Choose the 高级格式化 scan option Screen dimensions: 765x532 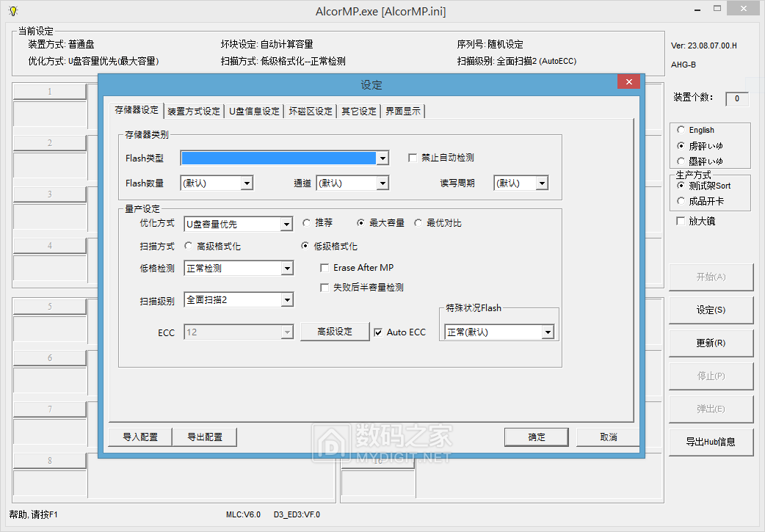click(x=189, y=247)
